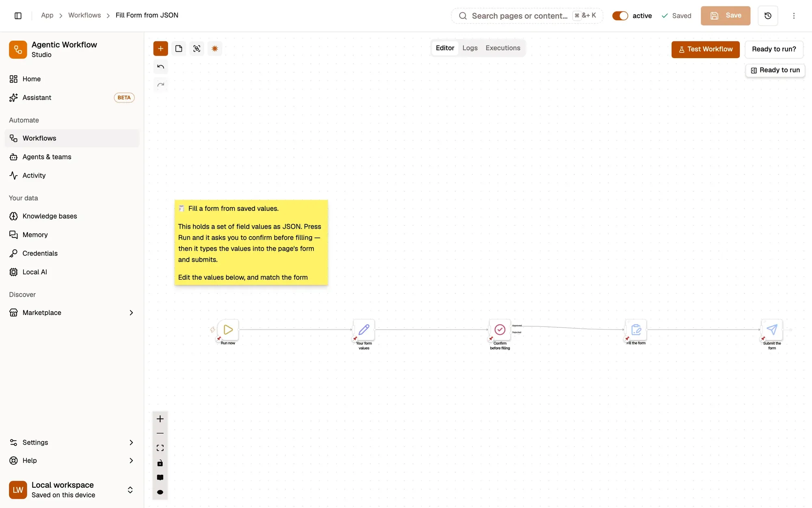Click the orange sparkle toolbar icon

[215, 48]
